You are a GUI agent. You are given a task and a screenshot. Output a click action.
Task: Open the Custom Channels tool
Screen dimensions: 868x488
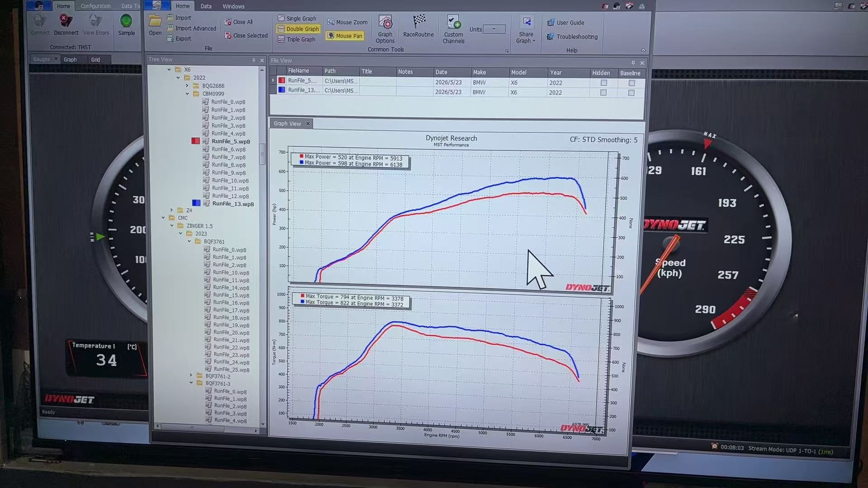coord(453,29)
